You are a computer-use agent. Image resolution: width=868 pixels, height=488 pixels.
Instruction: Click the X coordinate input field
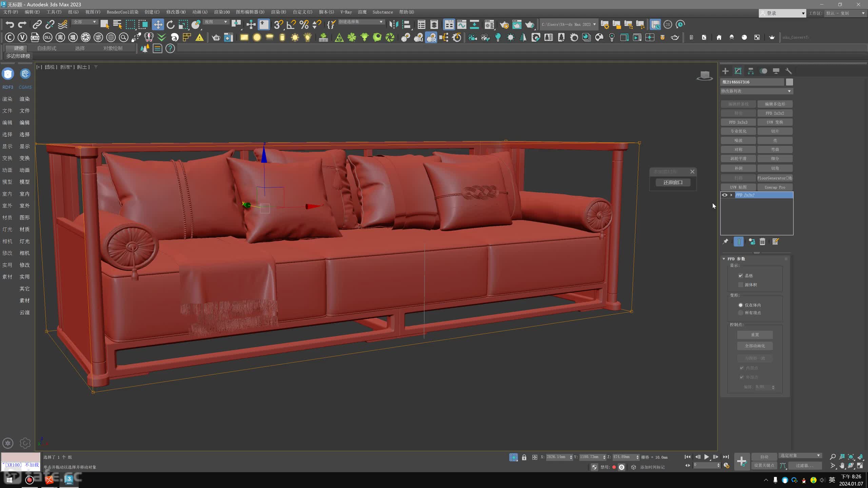tap(557, 457)
